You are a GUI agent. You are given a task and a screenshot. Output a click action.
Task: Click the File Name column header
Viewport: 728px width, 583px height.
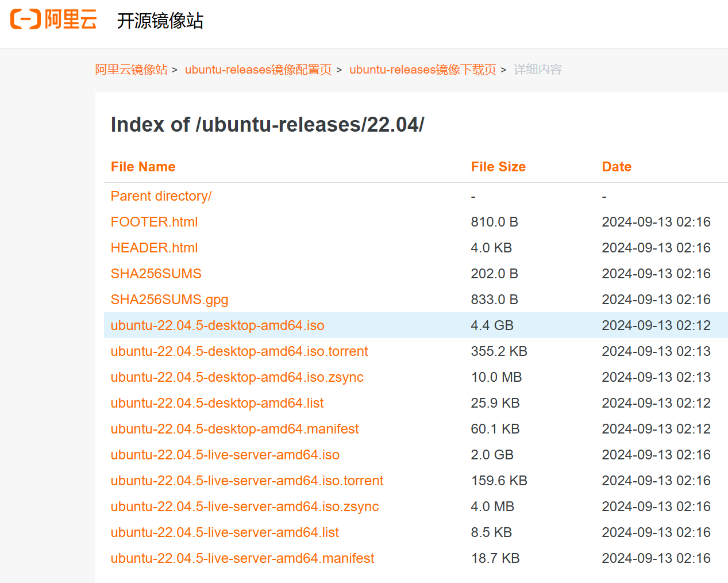pos(143,167)
